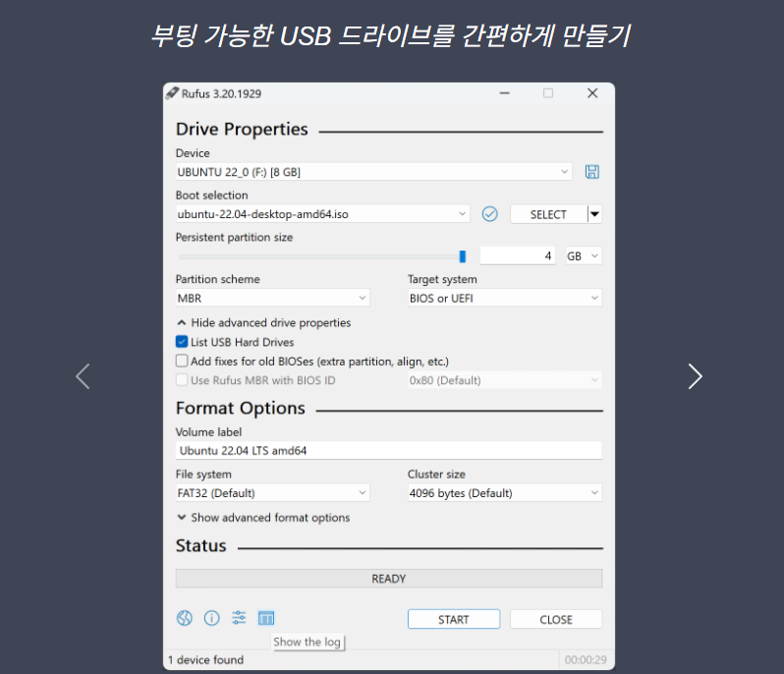The width and height of the screenshot is (784, 674).
Task: Toggle List USB Hard Drives checkbox
Action: click(182, 342)
